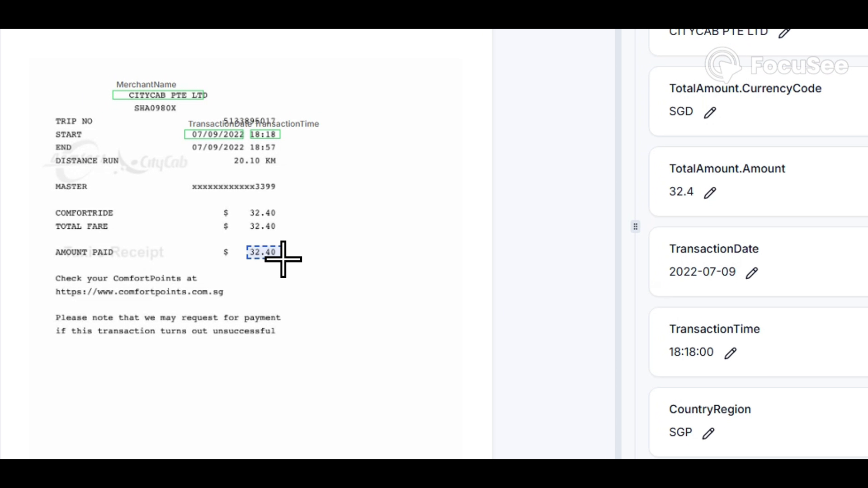The image size is (868, 488).
Task: Click the END time 07/09/2022 18:57
Action: pos(234,147)
